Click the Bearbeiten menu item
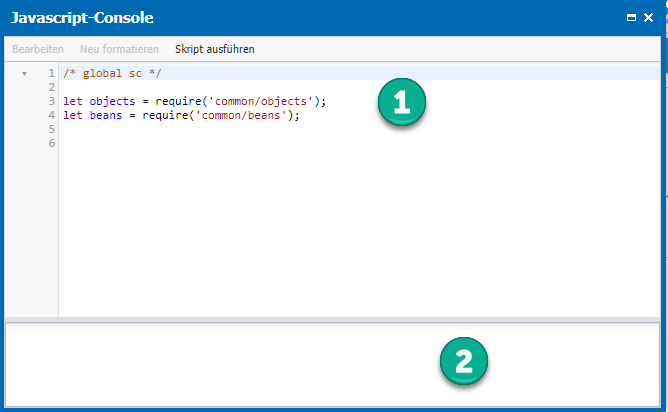 coord(38,49)
